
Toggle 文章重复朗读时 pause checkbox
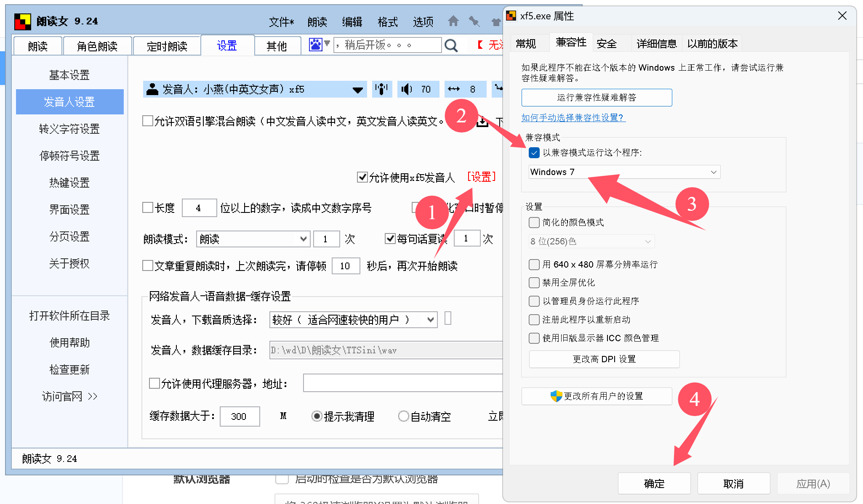tap(148, 265)
